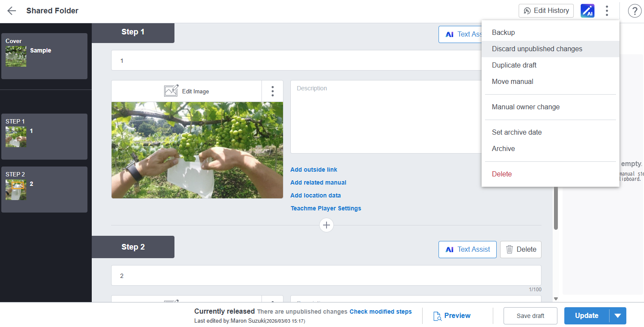Open the "Add outside link" option
644x327 pixels.
click(314, 170)
